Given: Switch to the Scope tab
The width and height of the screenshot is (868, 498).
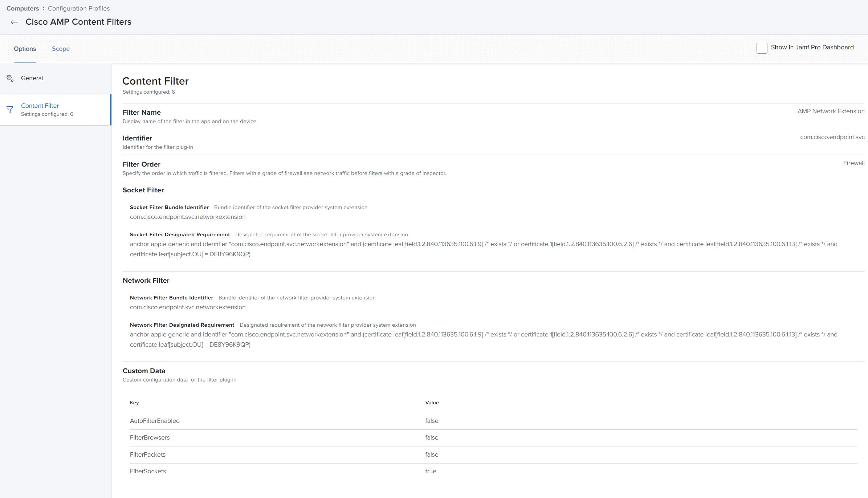Looking at the screenshot, I should pos(61,49).
